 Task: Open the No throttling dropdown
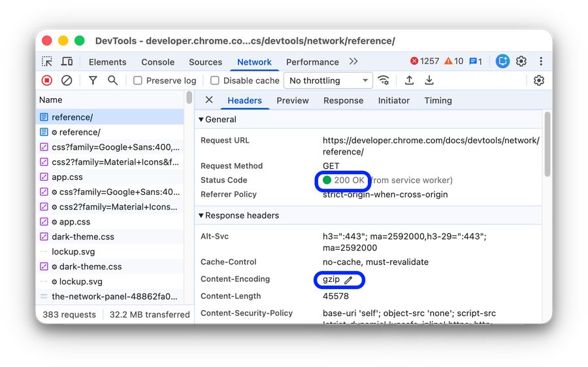point(328,80)
